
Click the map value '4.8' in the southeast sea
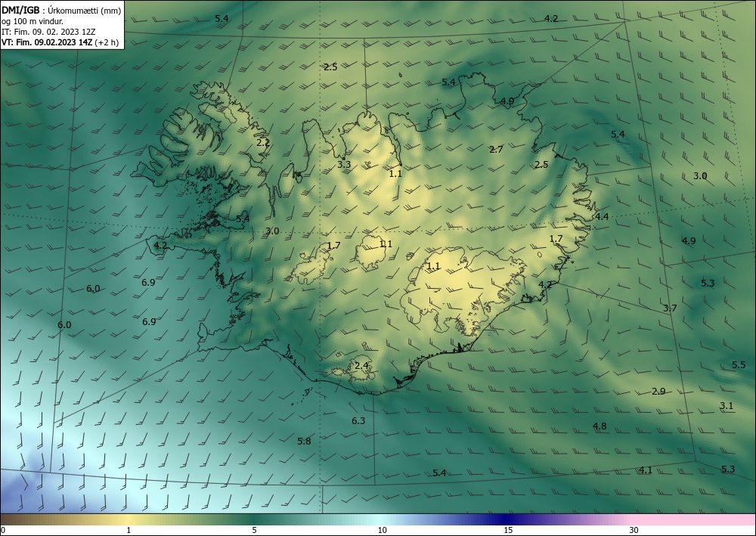(600, 426)
